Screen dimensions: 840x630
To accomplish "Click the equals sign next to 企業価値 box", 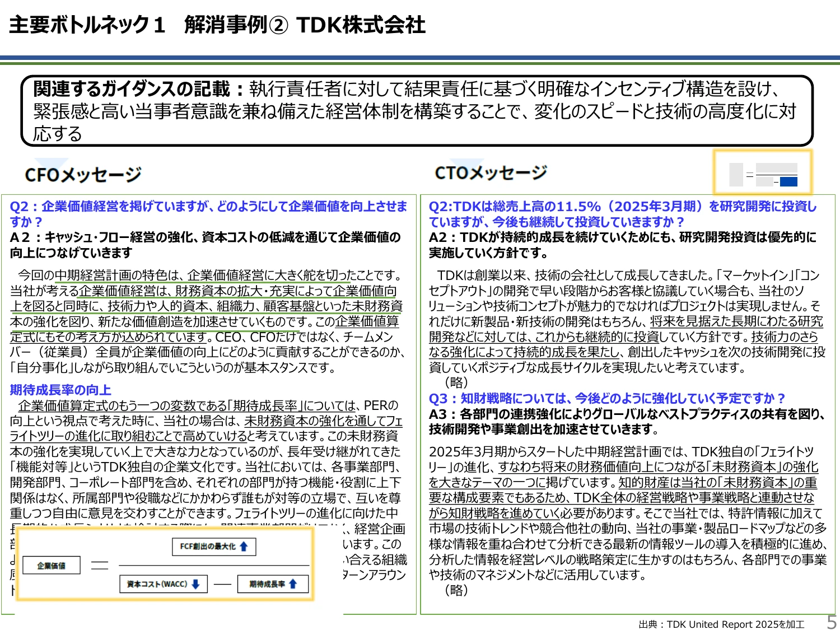I will click(x=100, y=565).
